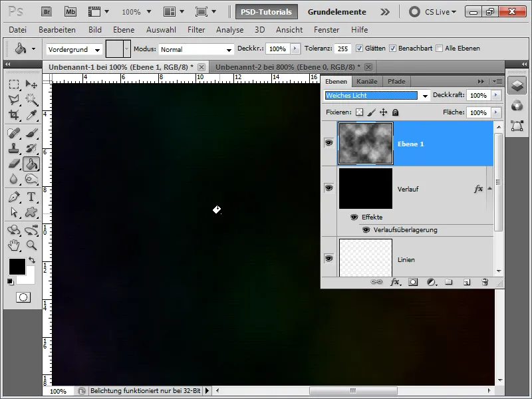This screenshot has height=399, width=532.
Task: Select the Blur tool
Action: (x=13, y=179)
